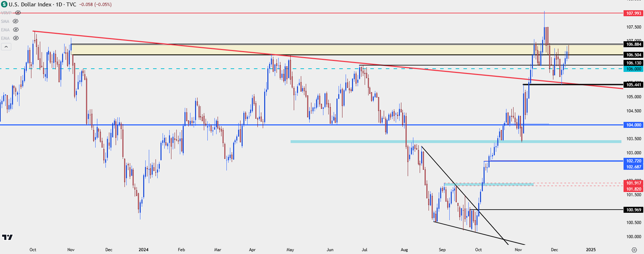The image size is (644, 254).
Task: Click the black 105.441 price label
Action: 634,85
